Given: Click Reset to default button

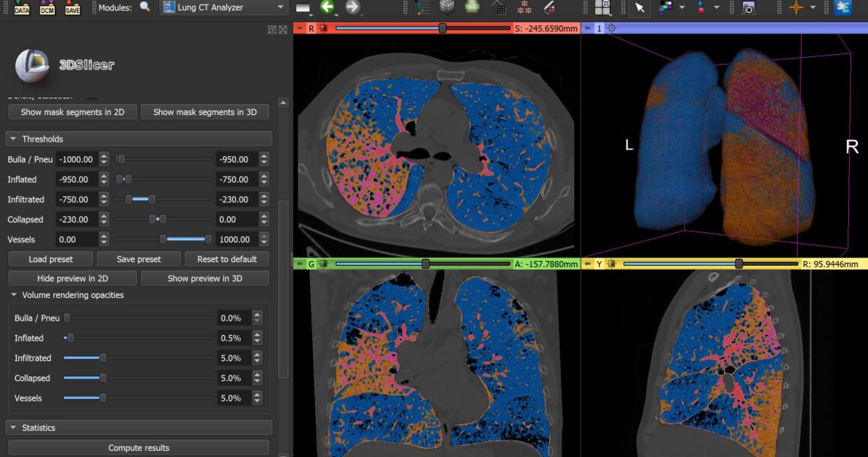Looking at the screenshot, I should click(227, 259).
